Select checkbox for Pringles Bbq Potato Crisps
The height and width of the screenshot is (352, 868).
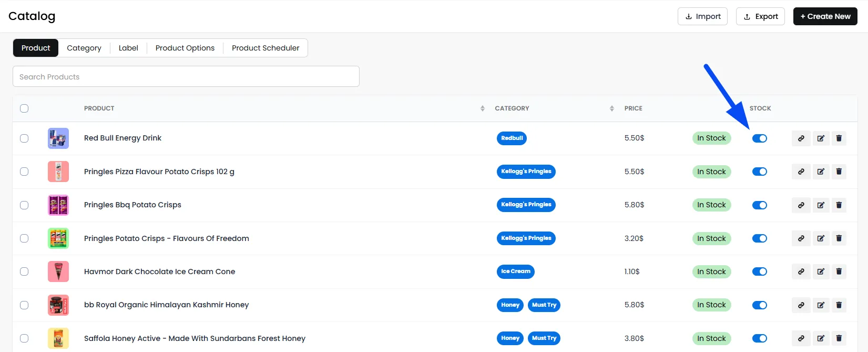click(x=24, y=205)
